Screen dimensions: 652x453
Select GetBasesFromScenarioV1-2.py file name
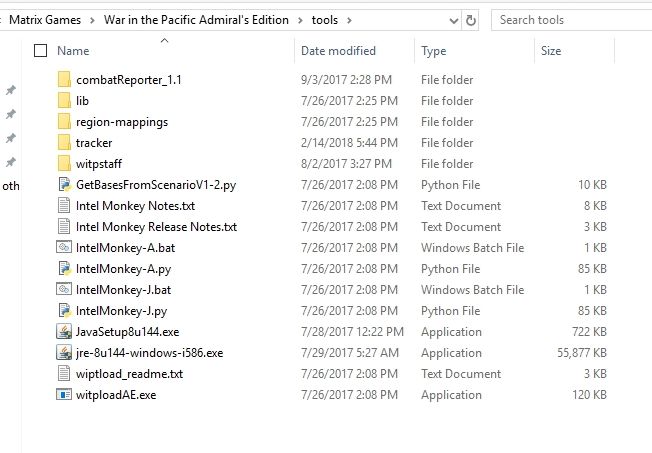pyautogui.click(x=156, y=185)
